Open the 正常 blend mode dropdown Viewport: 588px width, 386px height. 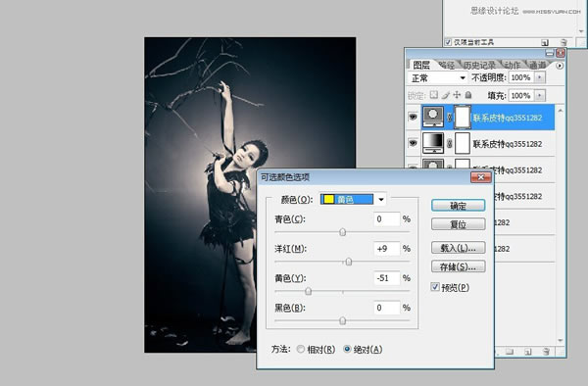(437, 78)
